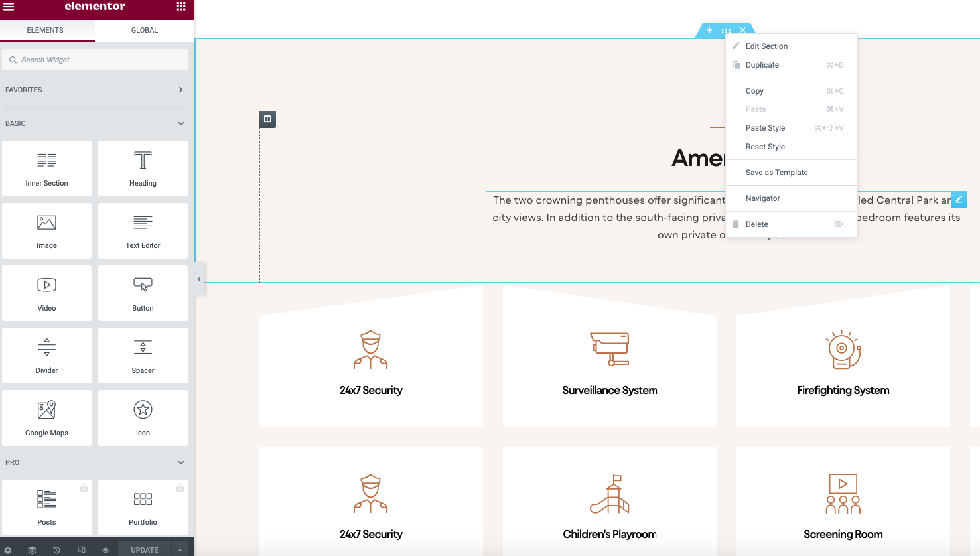The image size is (980, 556).
Task: Open the history icon in bottom bar
Action: (x=56, y=550)
